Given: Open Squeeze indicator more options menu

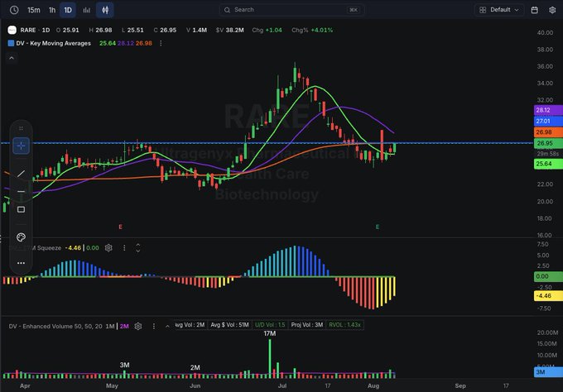Looking at the screenshot, I should point(124,248).
